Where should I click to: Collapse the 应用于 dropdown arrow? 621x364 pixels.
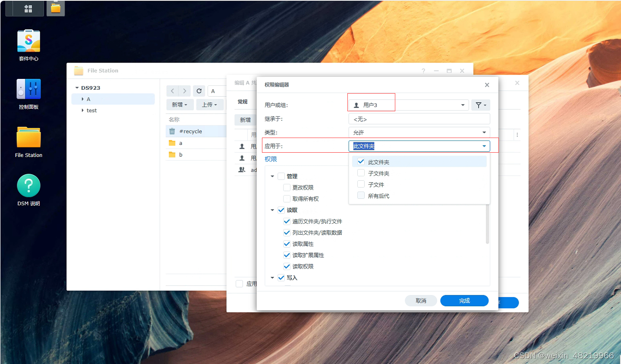484,146
